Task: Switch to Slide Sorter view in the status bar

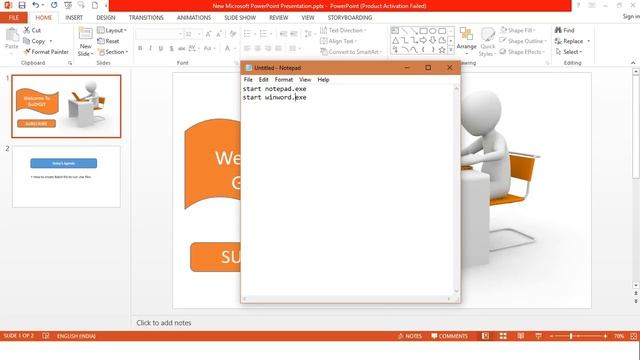Action: pos(503,336)
